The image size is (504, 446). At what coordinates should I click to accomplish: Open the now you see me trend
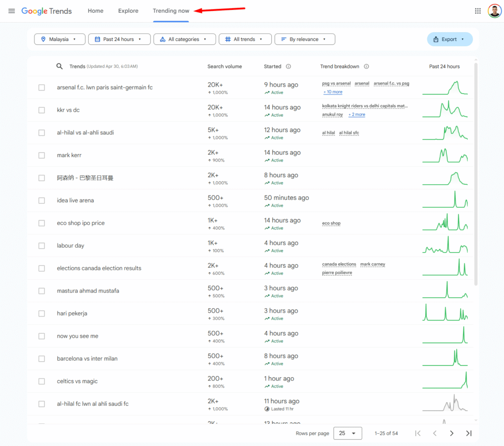tap(77, 336)
